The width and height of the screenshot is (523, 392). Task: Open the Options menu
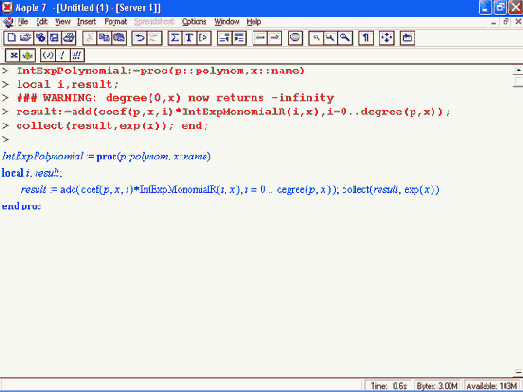[194, 22]
